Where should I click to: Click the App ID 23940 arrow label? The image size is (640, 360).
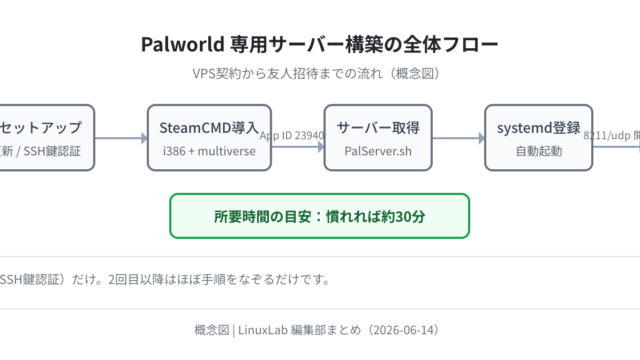click(x=292, y=136)
